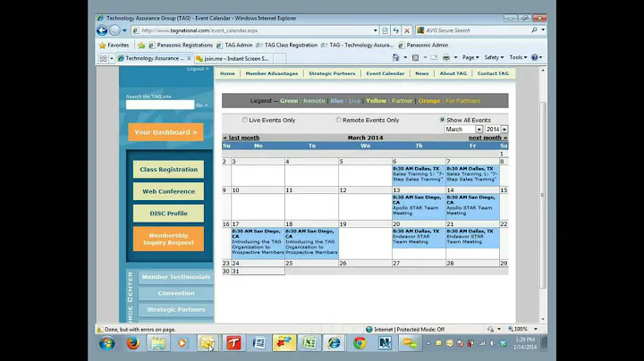644x361 pixels.
Task: Click the page vertical scrollbar
Action: [x=543, y=194]
